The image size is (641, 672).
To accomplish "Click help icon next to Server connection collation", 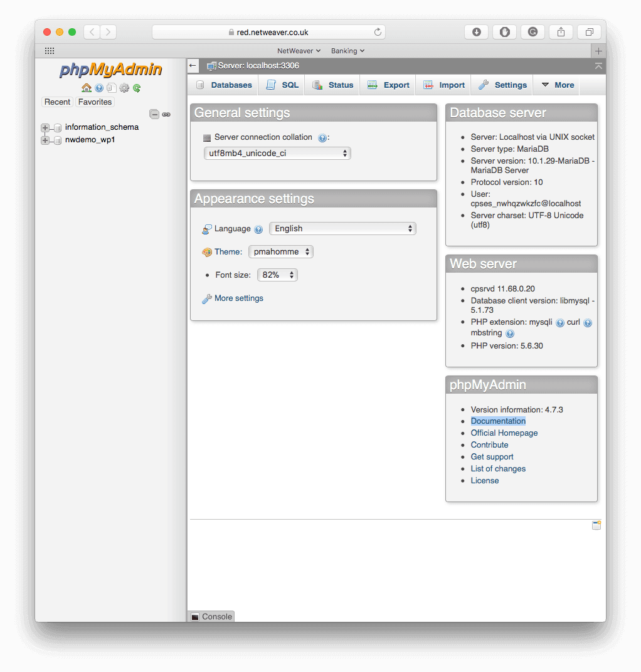I will pos(322,137).
